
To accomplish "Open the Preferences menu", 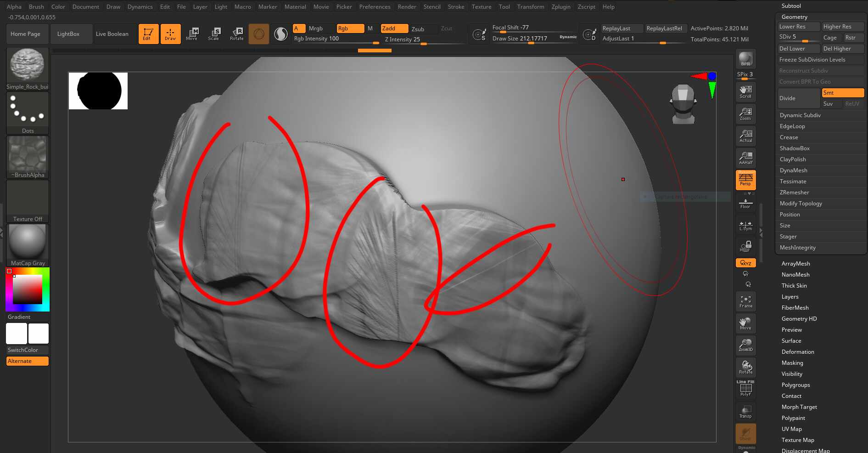I will pyautogui.click(x=375, y=7).
